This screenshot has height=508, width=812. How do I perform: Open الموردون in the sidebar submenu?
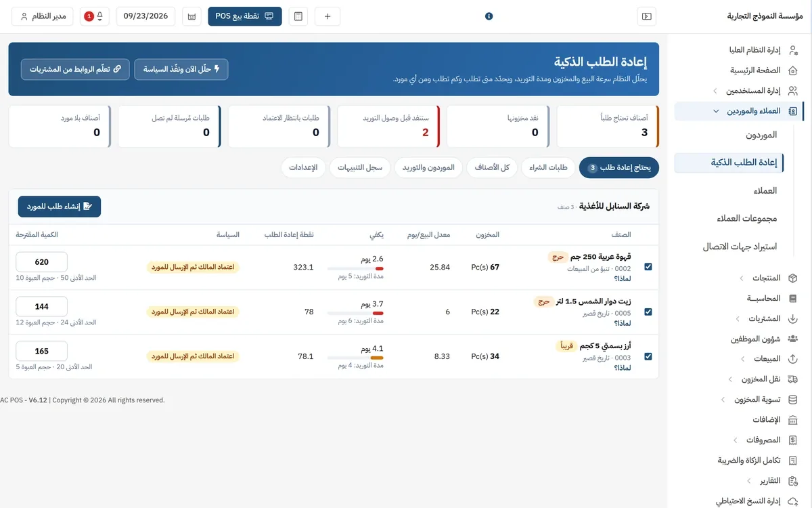(x=761, y=135)
